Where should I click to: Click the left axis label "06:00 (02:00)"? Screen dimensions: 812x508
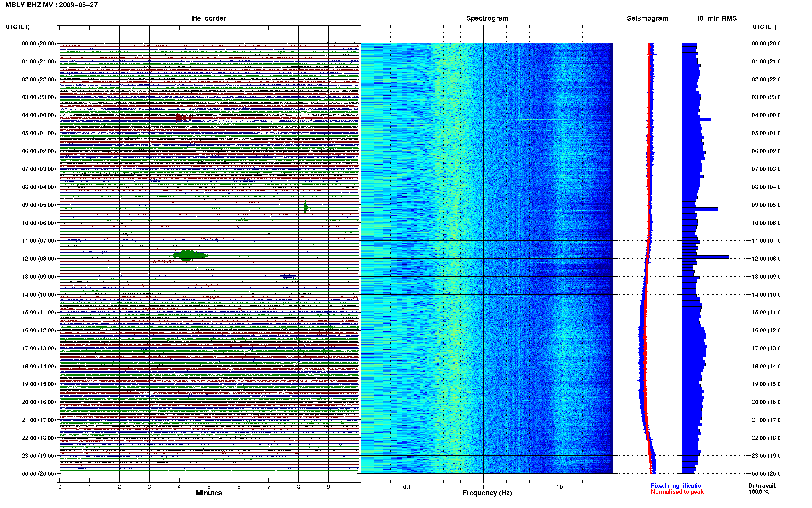[39, 151]
